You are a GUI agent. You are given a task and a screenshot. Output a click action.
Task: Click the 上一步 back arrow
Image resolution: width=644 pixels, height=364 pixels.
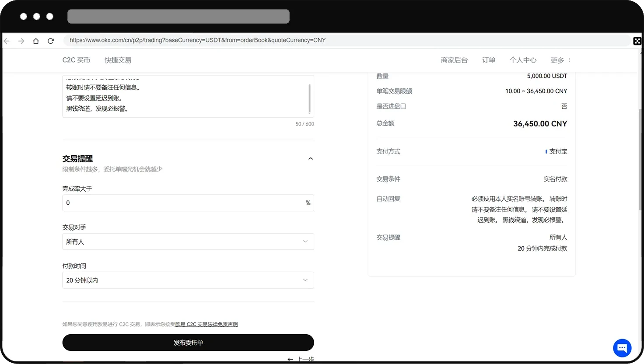point(290,359)
